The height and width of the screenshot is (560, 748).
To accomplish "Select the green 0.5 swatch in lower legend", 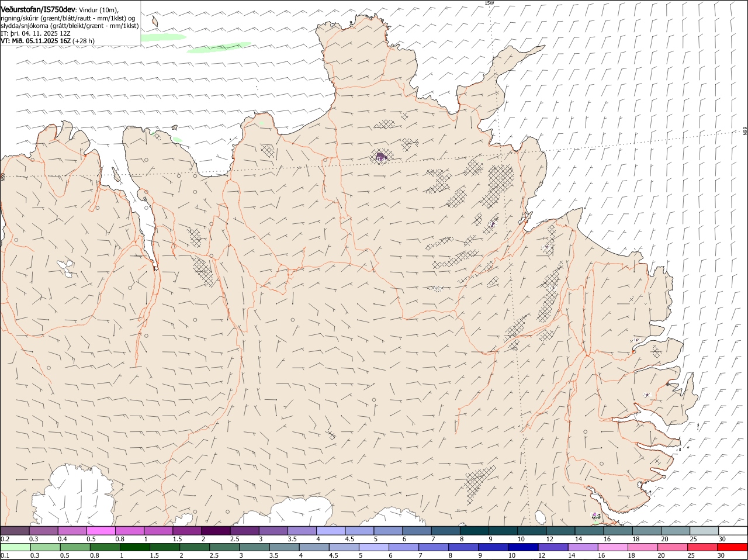I will (75, 547).
